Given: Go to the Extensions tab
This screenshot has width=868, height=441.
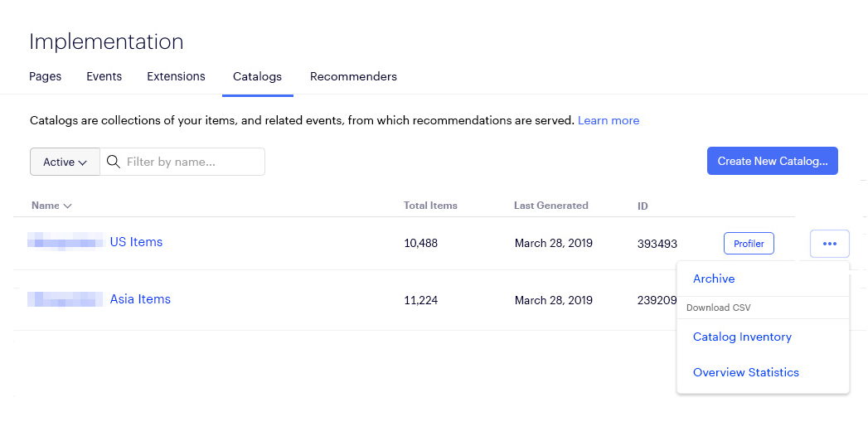Looking at the screenshot, I should [176, 76].
